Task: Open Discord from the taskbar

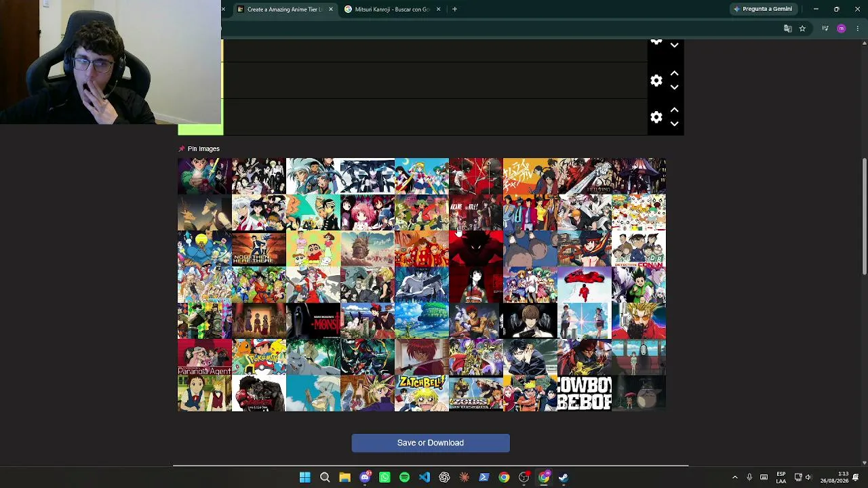Action: click(365, 477)
